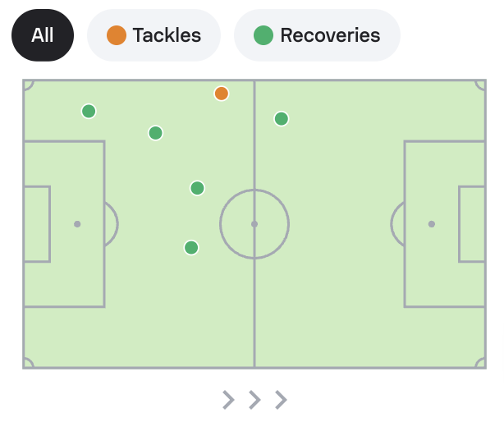The width and height of the screenshot is (504, 422).
Task: Click inside the right six-yard goal area
Action: 472,224
